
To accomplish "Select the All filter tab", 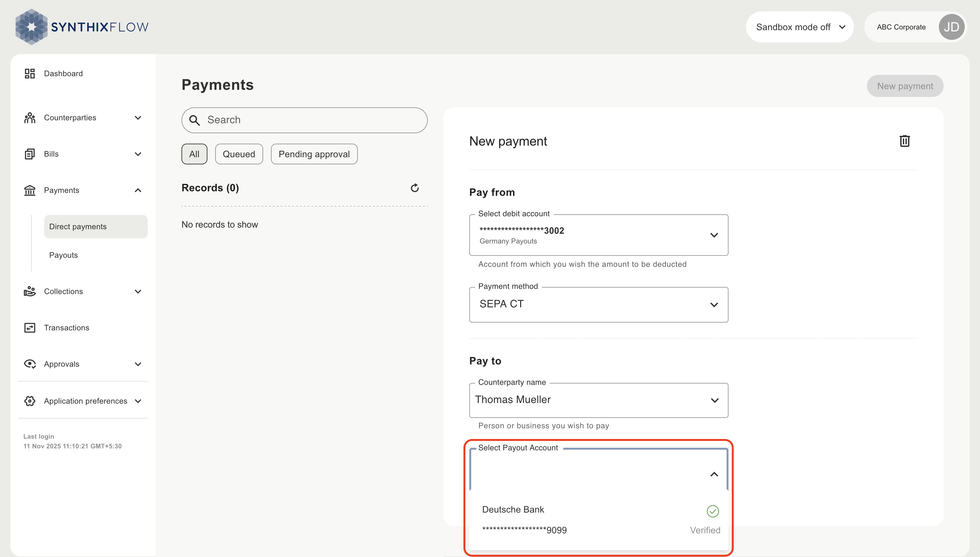I will (194, 154).
